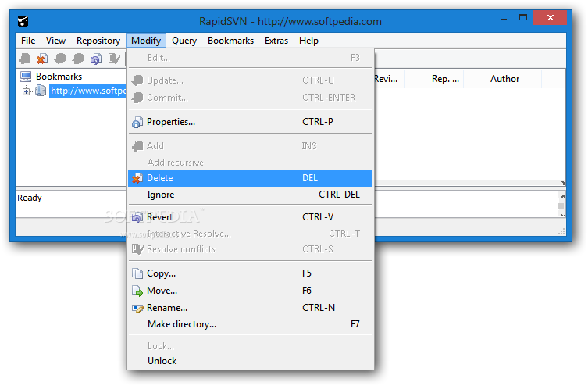
Task: Open the Query menu
Action: pos(184,41)
